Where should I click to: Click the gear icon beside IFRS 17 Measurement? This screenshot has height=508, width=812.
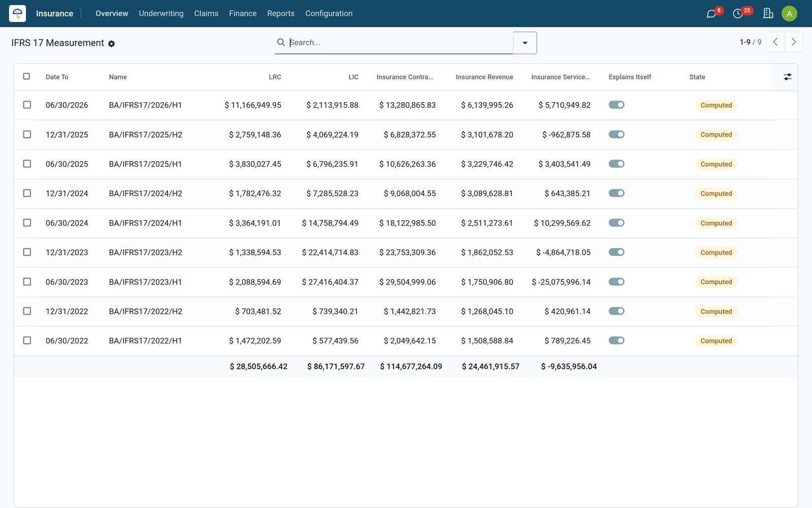coord(112,44)
